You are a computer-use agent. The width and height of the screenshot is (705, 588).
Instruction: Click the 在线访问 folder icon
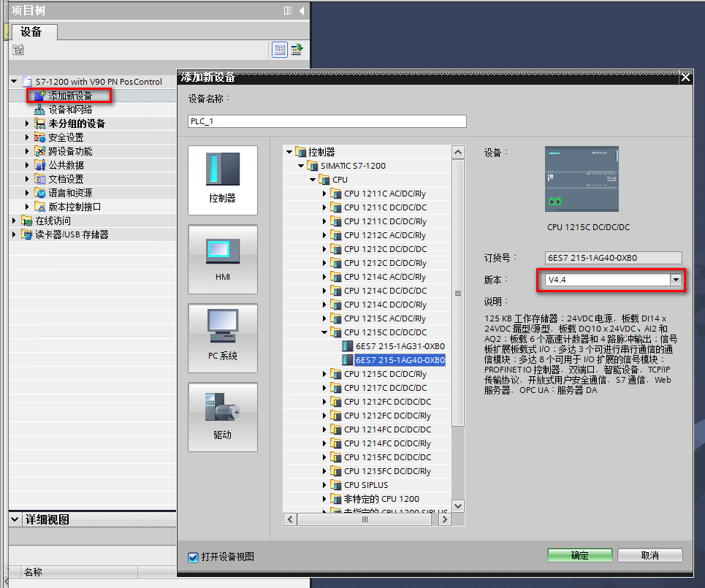26,221
